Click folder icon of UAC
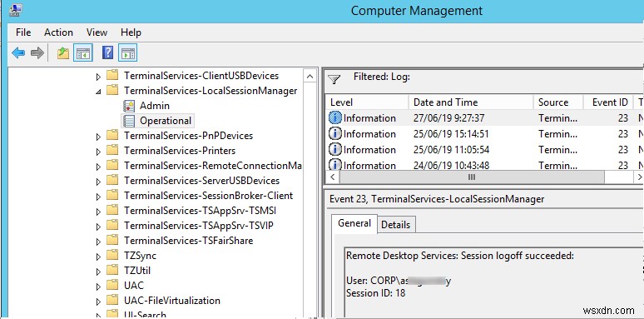This screenshot has height=319, width=644. 112,286
